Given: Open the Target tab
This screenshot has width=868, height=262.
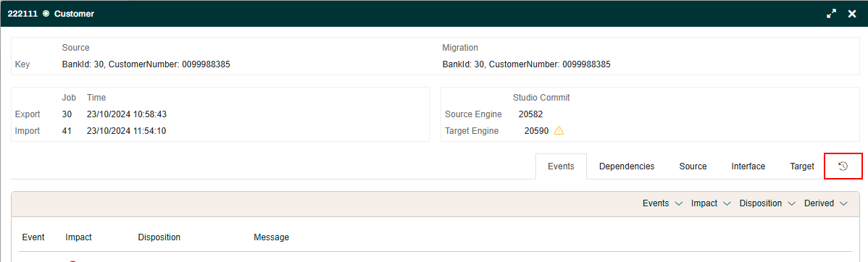Looking at the screenshot, I should click(801, 166).
